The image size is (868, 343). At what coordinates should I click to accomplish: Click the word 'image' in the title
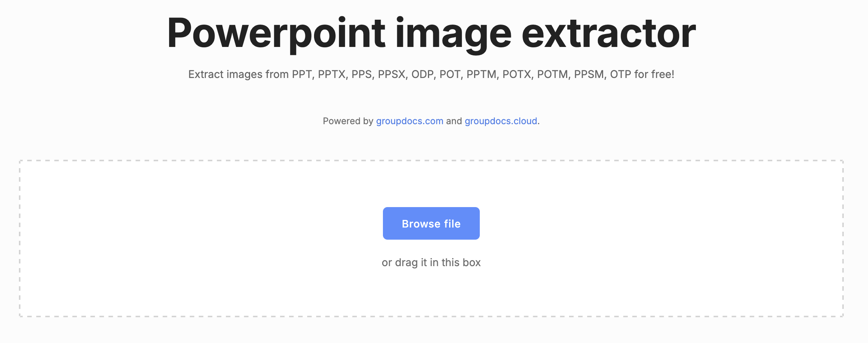coord(453,33)
